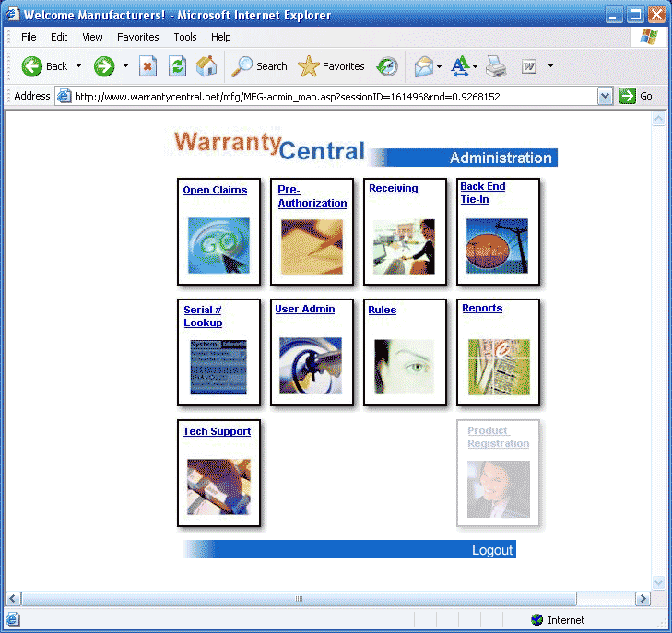Click the Open Claims GO cursor image
The height and width of the screenshot is (633, 672).
[218, 245]
